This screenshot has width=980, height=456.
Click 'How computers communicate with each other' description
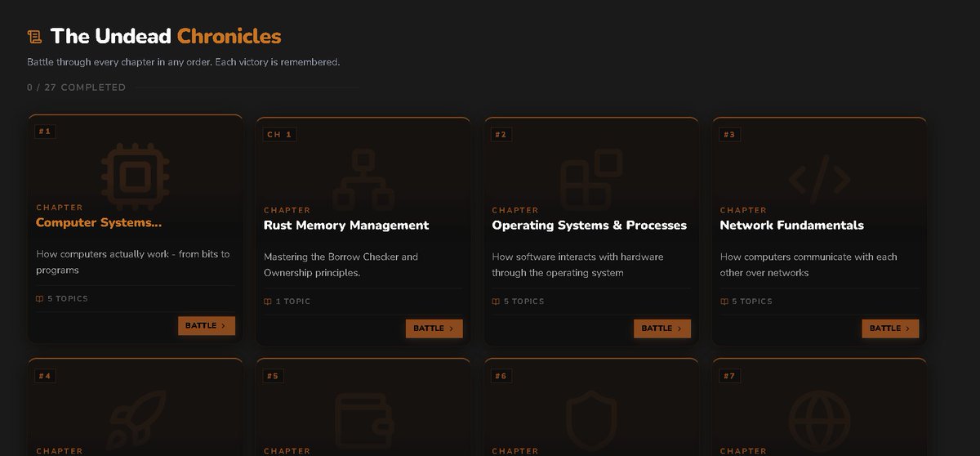808,265
